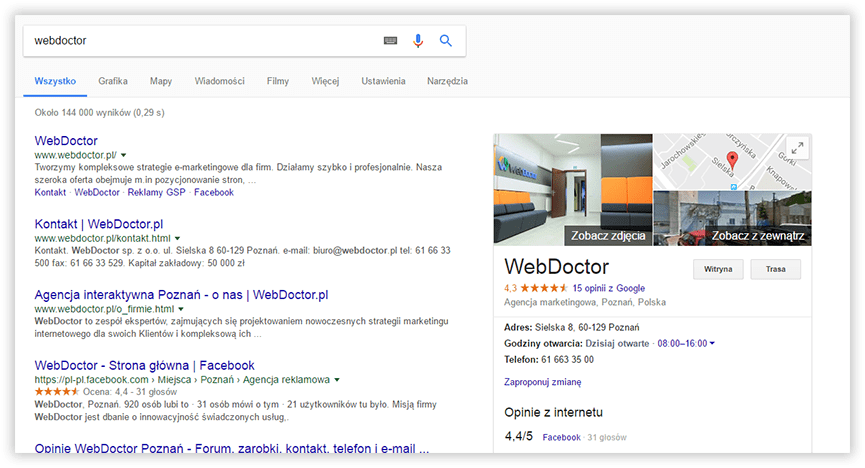The width and height of the screenshot is (865, 468).
Task: Switch to the Mapy tab
Action: click(161, 81)
